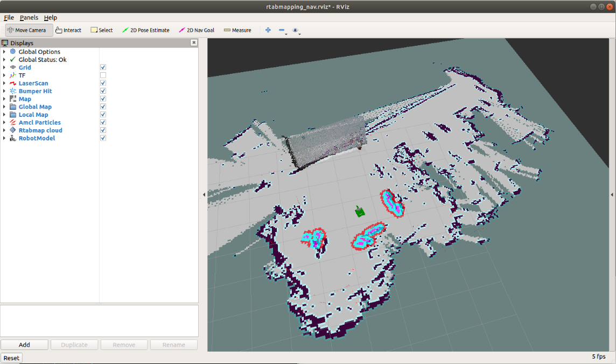This screenshot has height=364, width=616.
Task: Open the toolbar eye options icon
Action: tap(295, 30)
